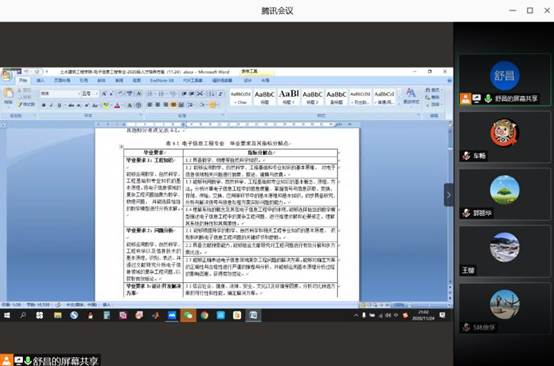Viewport: 554px width, 366px height.
Task: Toggle italic formatting in Word ribbon
Action: (x=52, y=105)
